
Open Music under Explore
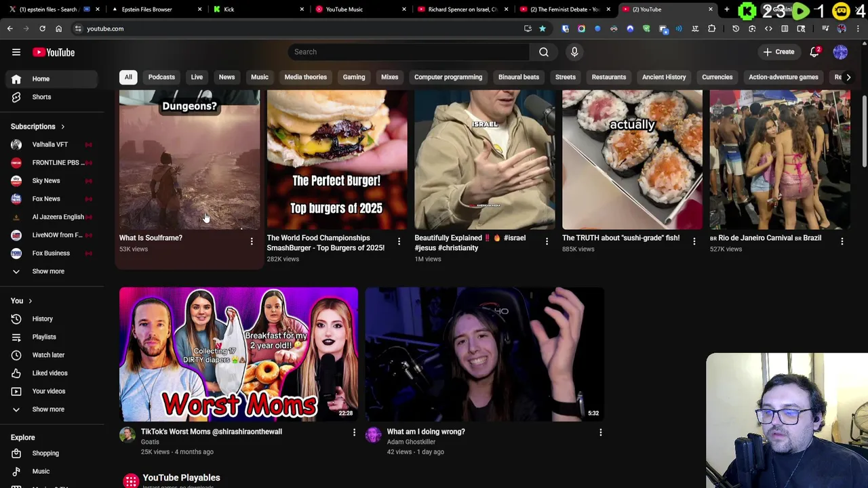pos(52,471)
